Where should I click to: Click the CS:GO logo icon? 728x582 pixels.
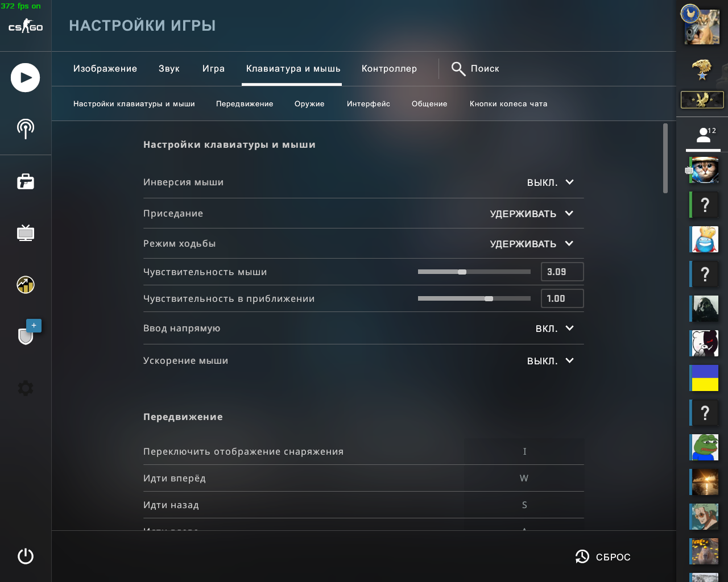coord(26,27)
